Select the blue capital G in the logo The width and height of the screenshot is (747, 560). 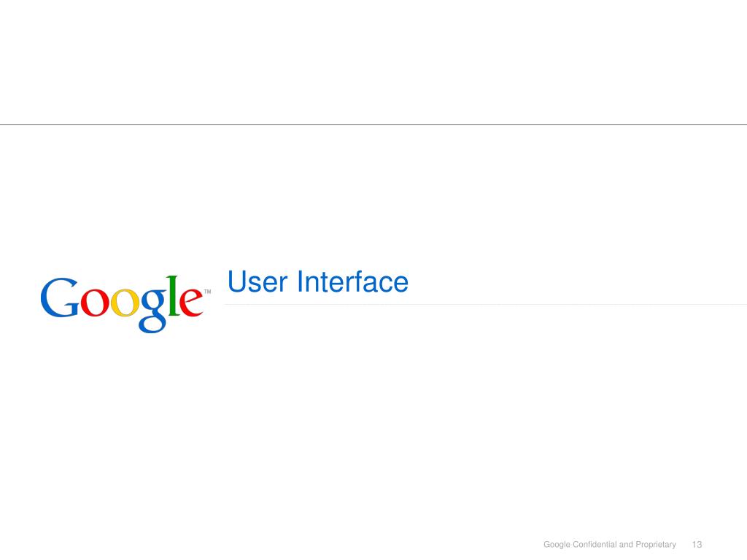click(x=60, y=297)
